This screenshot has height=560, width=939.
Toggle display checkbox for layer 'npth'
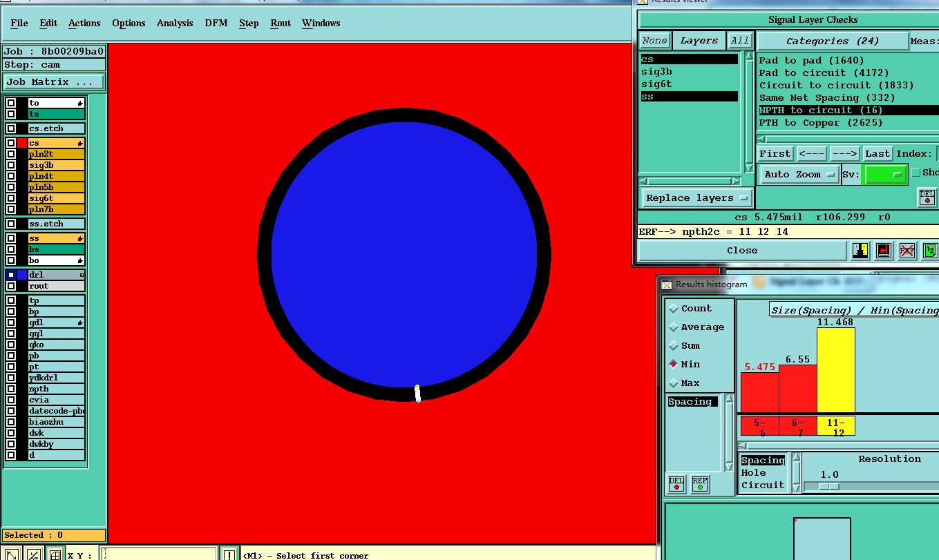pos(11,389)
